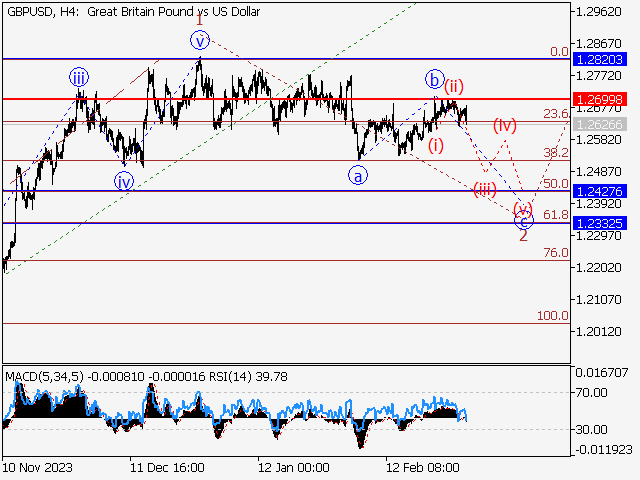Select the circled blue a wave label
640x480 pixels.
(358, 176)
